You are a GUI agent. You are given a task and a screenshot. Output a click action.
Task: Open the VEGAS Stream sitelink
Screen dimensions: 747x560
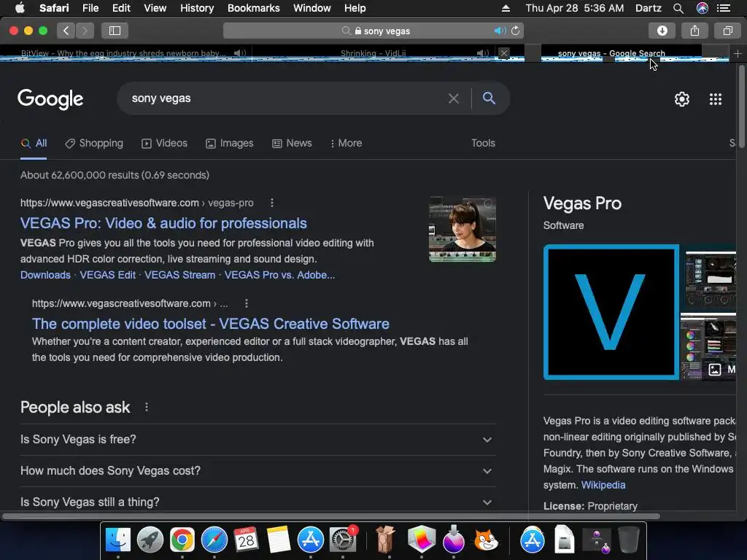tap(179, 275)
